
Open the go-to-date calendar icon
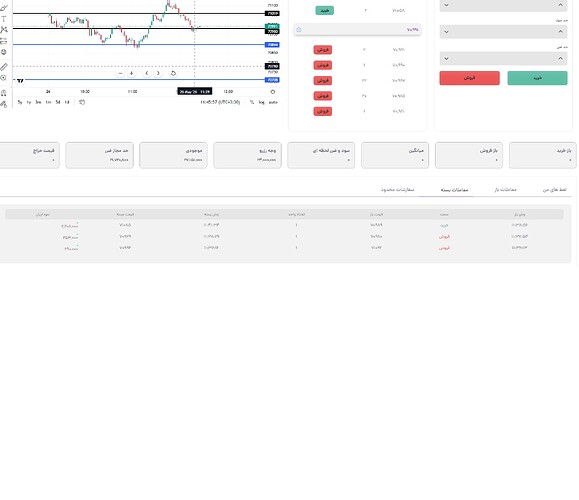tap(82, 102)
